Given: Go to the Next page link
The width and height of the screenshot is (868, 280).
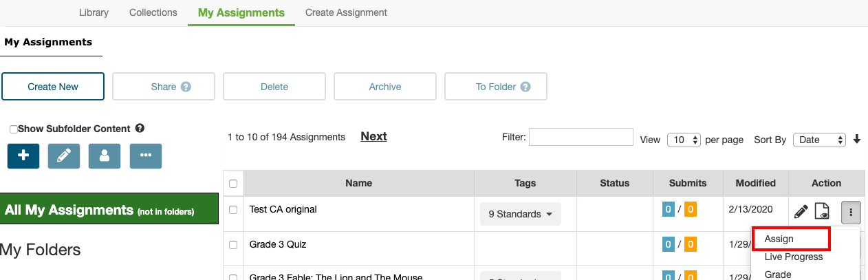Looking at the screenshot, I should [373, 136].
